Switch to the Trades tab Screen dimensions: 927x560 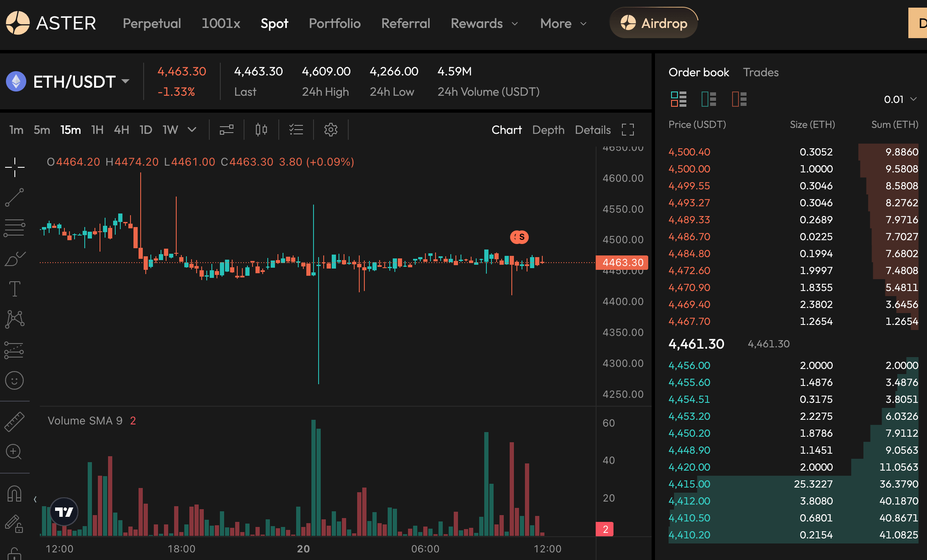click(761, 72)
